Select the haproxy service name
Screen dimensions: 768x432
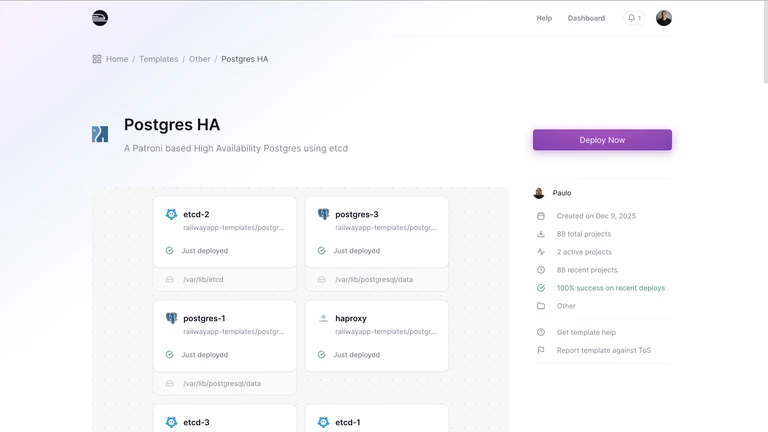tap(351, 318)
